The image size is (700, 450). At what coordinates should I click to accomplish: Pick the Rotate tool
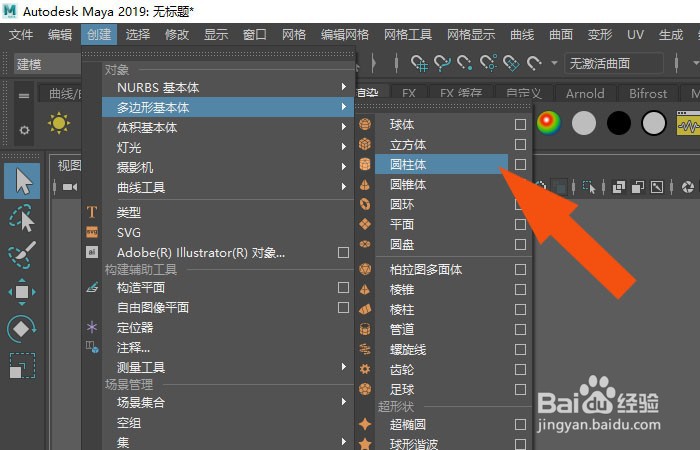21,329
